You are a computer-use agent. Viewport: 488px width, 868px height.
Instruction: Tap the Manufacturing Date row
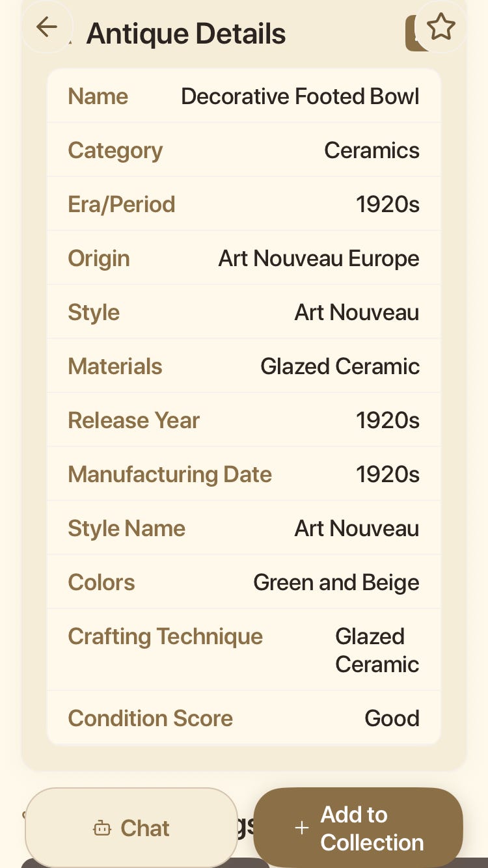(x=244, y=474)
